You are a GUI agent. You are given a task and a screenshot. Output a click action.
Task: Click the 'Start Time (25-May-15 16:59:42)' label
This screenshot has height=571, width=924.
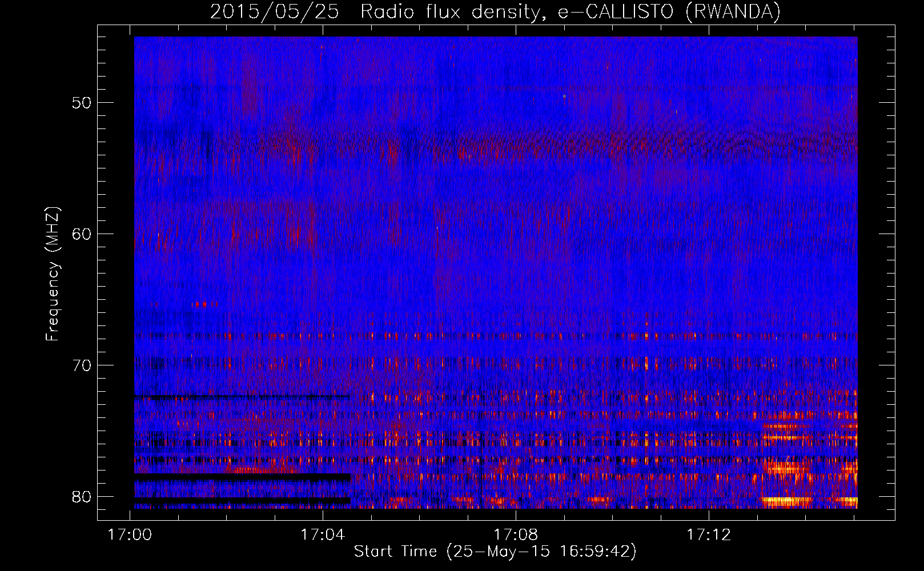click(495, 552)
